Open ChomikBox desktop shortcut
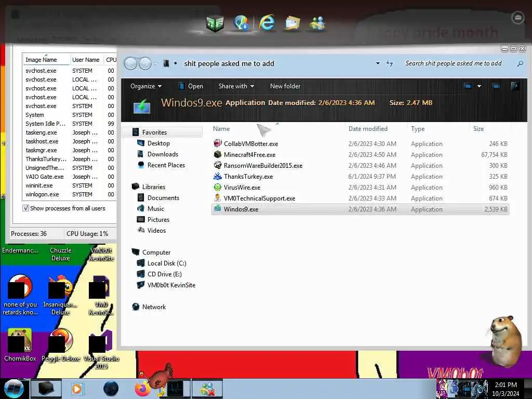Image resolution: width=532 pixels, height=399 pixels. [x=20, y=345]
